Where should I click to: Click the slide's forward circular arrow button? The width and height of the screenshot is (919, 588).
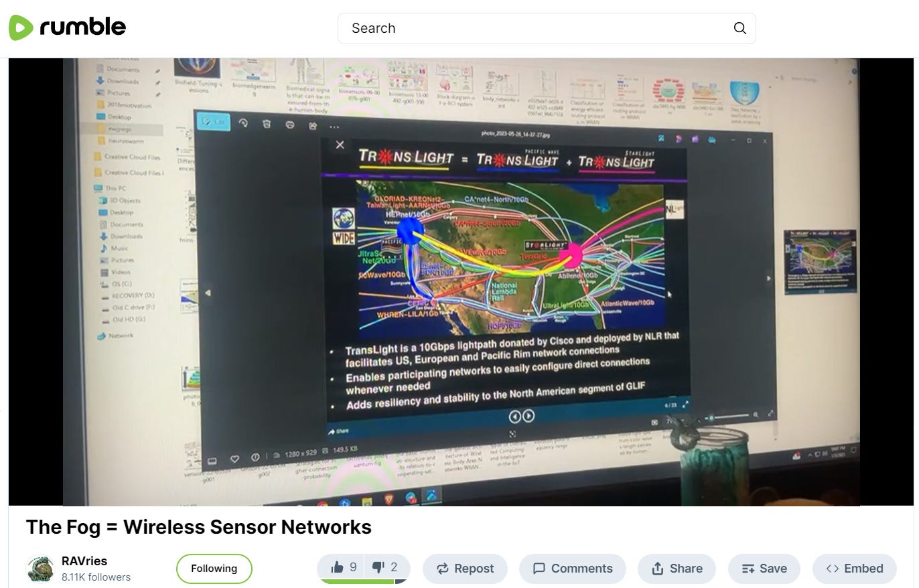(x=528, y=416)
